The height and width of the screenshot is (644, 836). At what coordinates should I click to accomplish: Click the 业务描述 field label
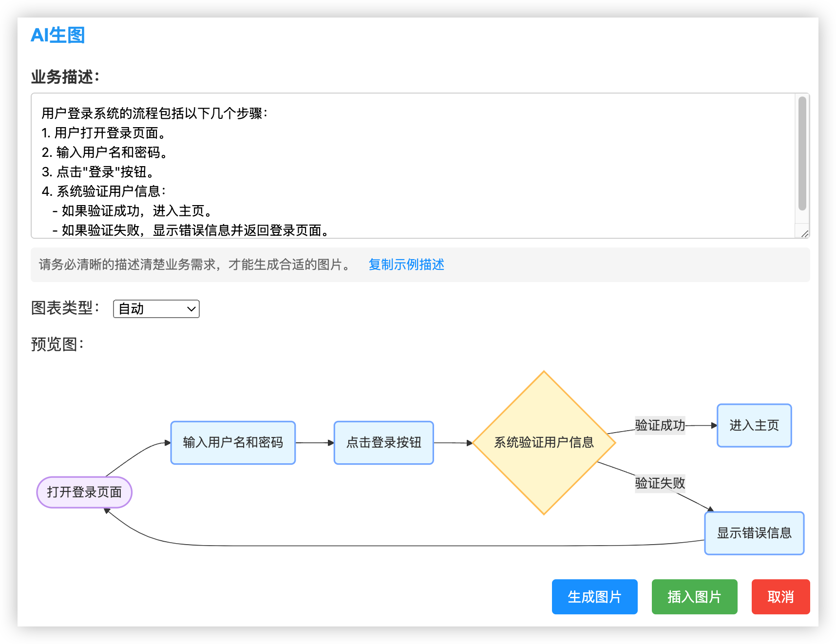pyautogui.click(x=65, y=77)
